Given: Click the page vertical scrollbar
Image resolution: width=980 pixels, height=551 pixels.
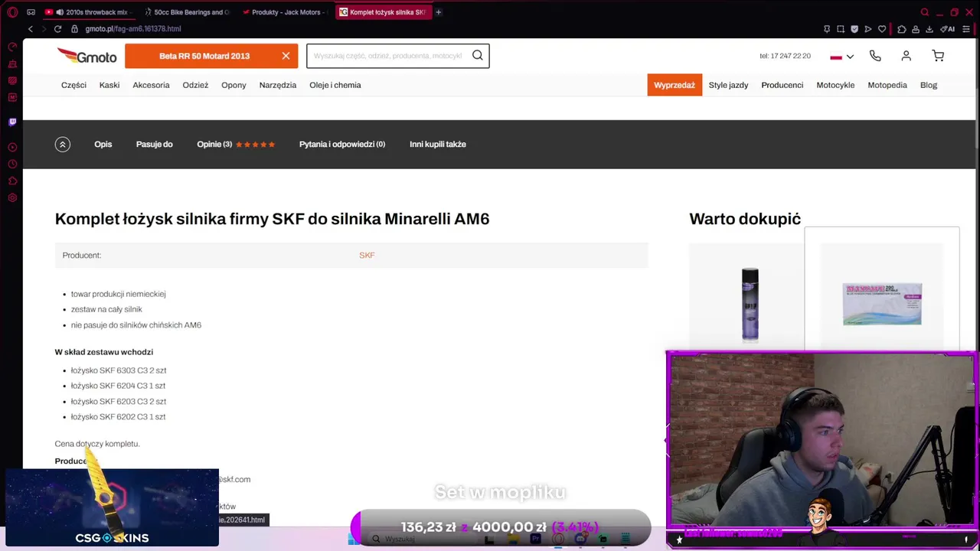Looking at the screenshot, I should point(978,92).
